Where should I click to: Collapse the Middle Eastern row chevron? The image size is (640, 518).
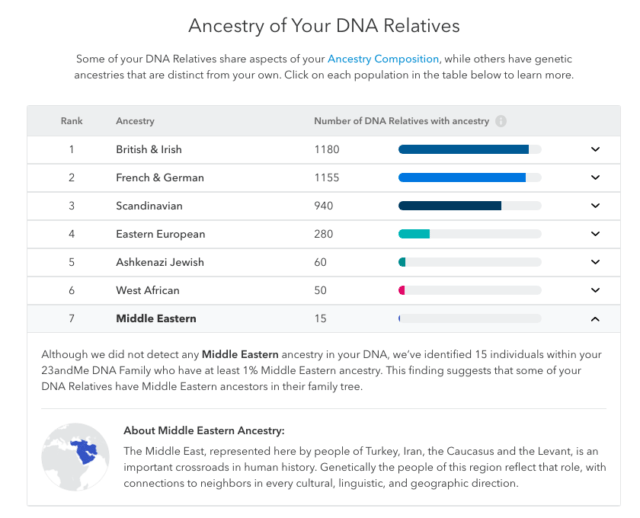click(x=595, y=319)
